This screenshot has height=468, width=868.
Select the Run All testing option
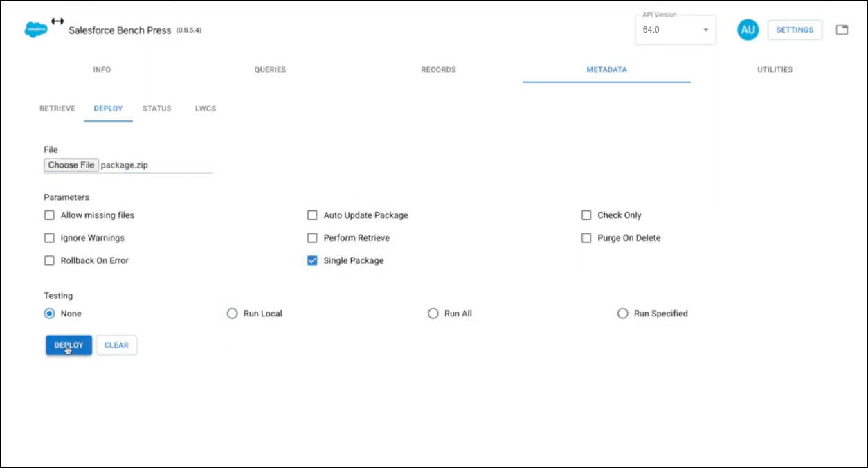[x=433, y=314]
